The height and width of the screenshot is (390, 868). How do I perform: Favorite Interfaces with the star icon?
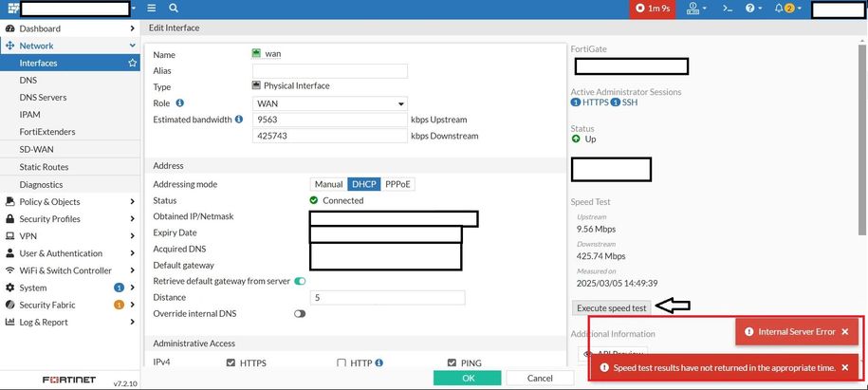click(x=132, y=64)
